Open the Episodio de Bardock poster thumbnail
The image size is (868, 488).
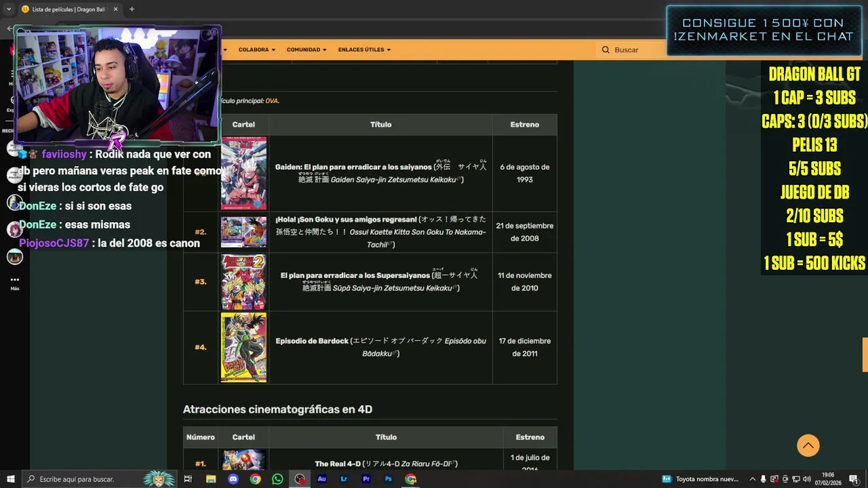click(x=243, y=347)
